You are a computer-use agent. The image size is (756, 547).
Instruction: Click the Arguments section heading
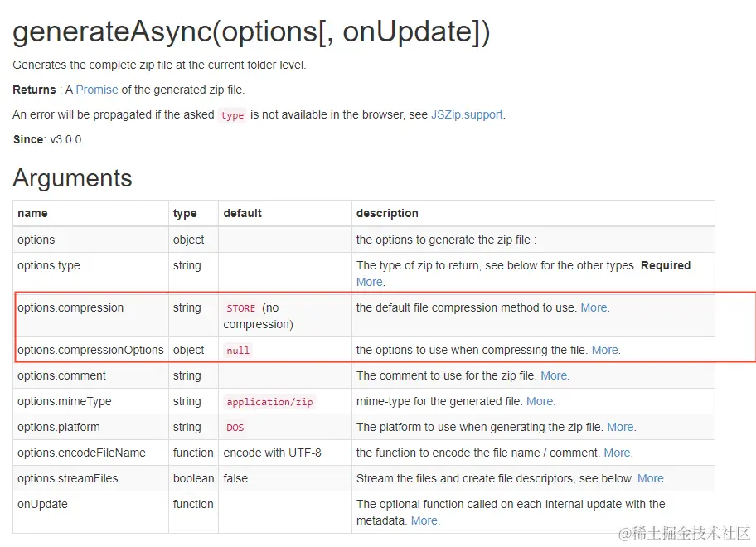tap(72, 177)
